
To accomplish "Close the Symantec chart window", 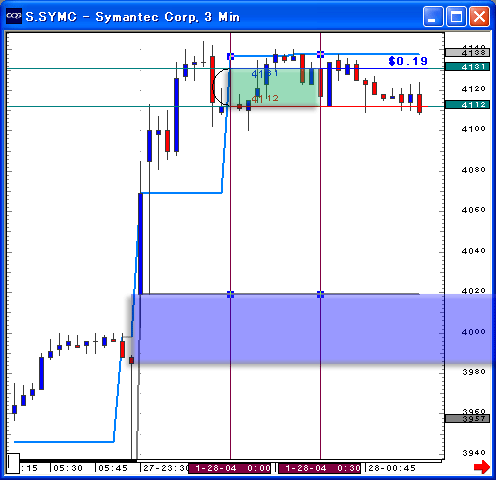I will click(479, 16).
